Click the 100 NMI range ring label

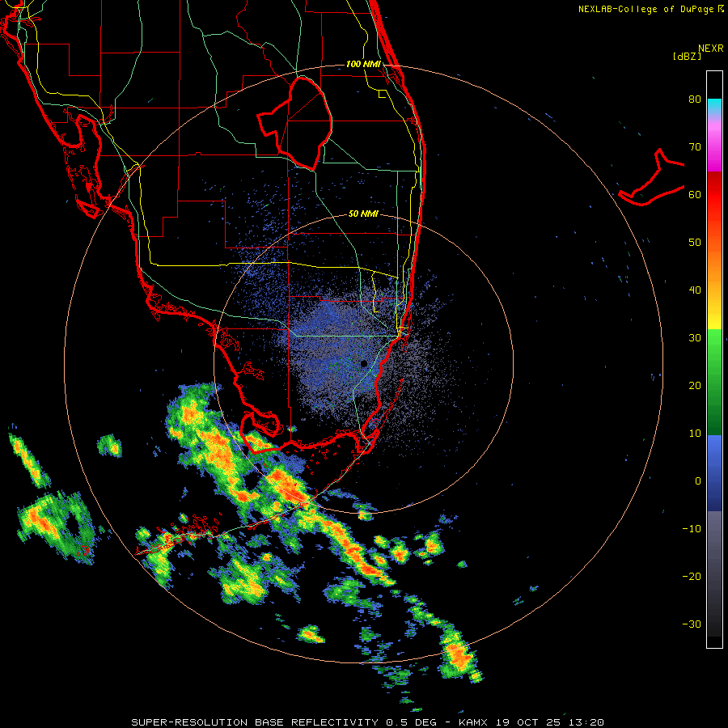363,64
